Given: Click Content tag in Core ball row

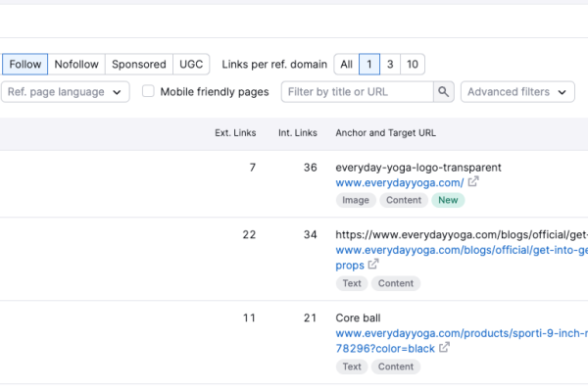Looking at the screenshot, I should coord(396,367).
